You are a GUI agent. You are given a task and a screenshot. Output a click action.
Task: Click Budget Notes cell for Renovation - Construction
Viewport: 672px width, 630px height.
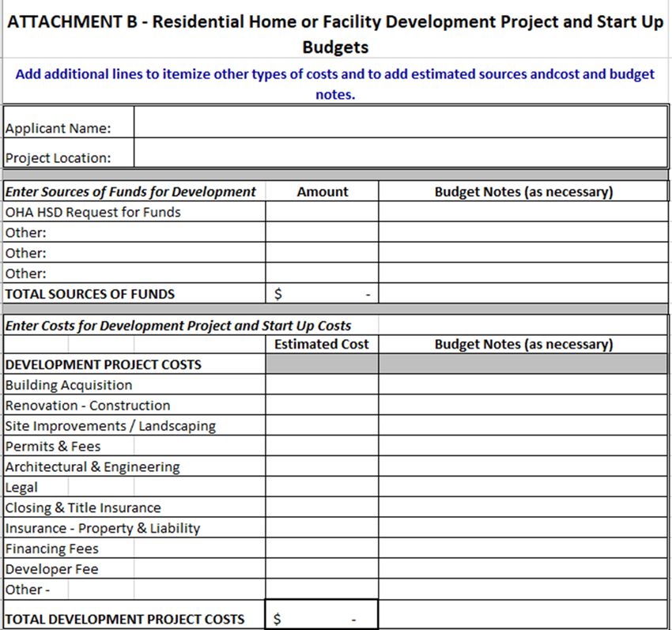(x=523, y=405)
